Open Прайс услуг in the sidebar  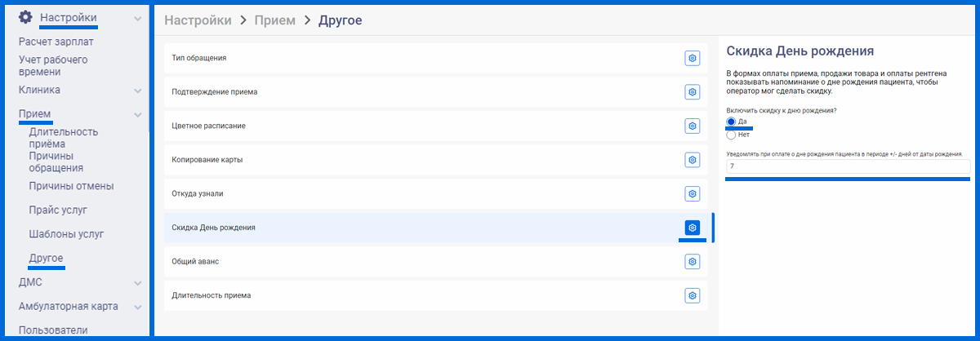(x=58, y=210)
